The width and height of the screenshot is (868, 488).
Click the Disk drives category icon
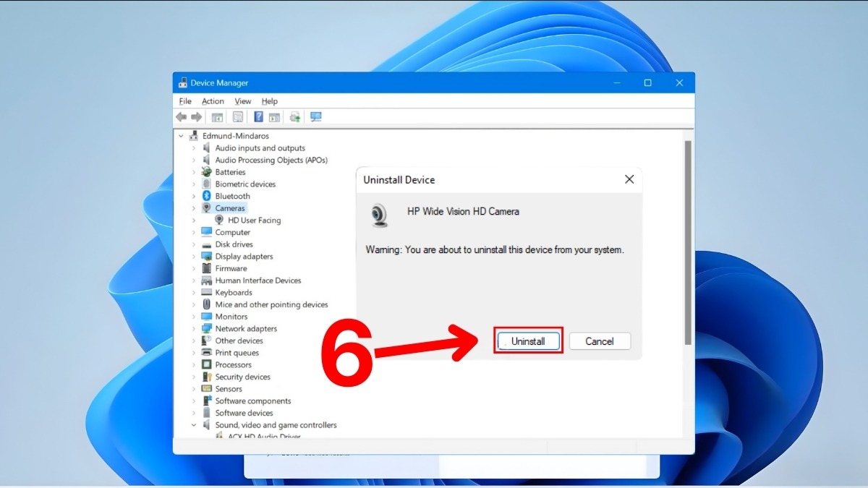tap(206, 244)
